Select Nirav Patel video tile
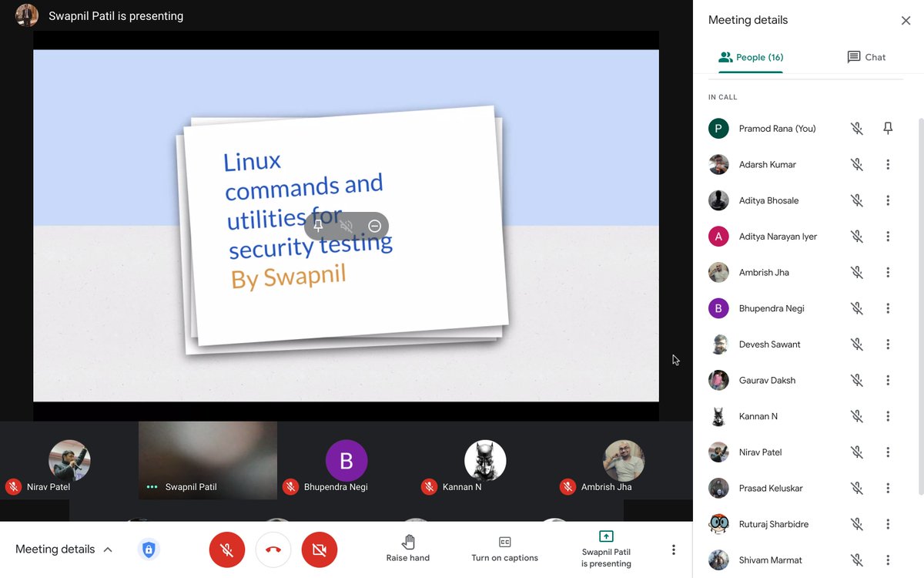The height and width of the screenshot is (578, 924). (x=69, y=461)
